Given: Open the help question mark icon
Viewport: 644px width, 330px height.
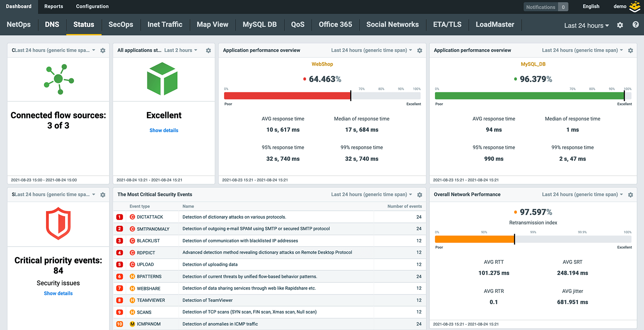Looking at the screenshot, I should point(636,25).
